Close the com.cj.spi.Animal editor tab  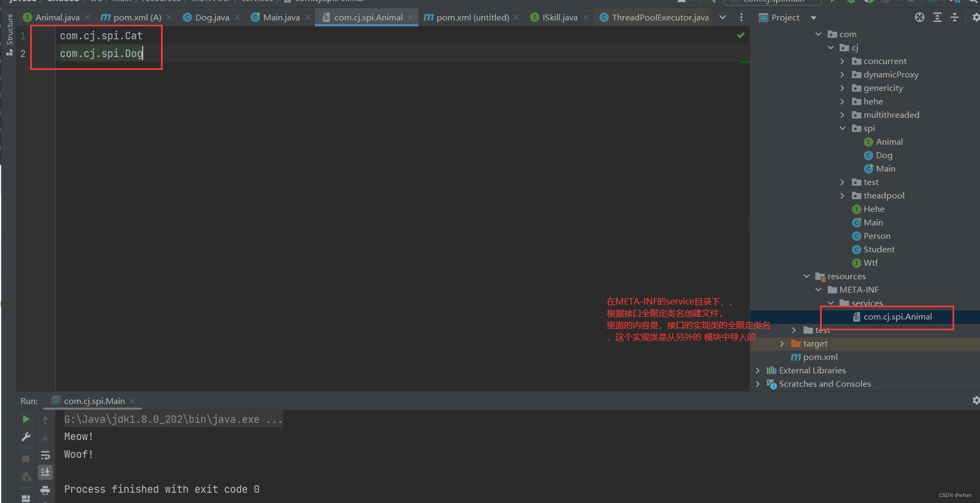tap(410, 18)
